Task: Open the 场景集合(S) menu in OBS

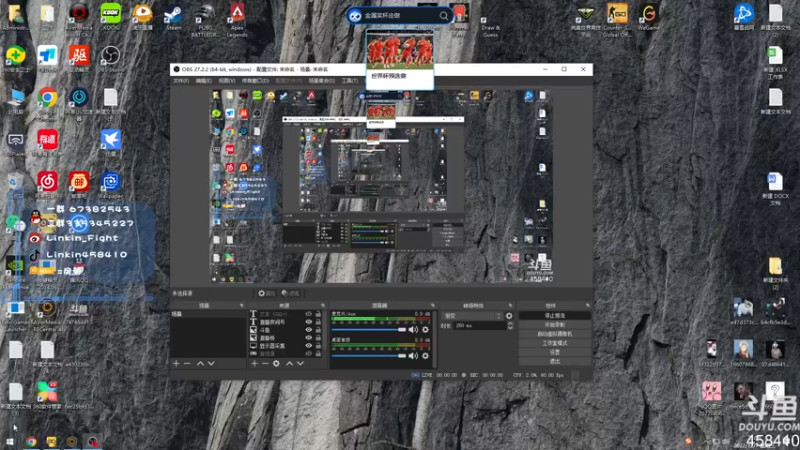Action: point(321,81)
